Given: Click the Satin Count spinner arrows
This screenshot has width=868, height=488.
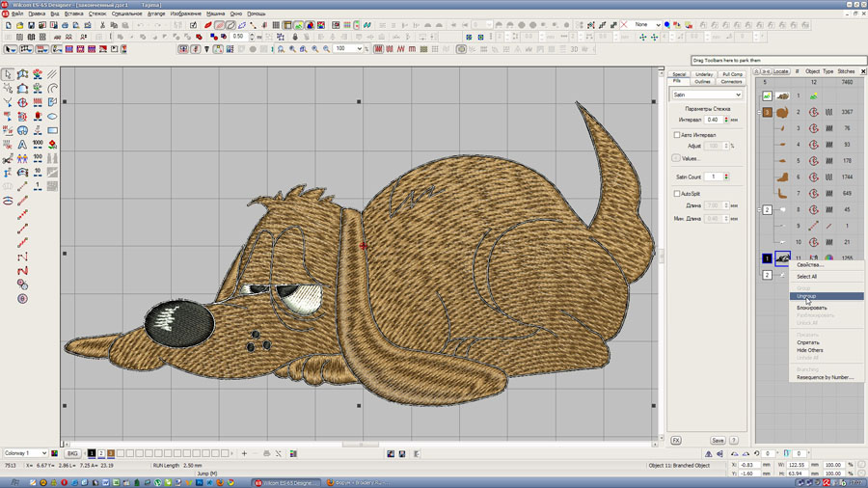Looking at the screenshot, I should tap(726, 176).
